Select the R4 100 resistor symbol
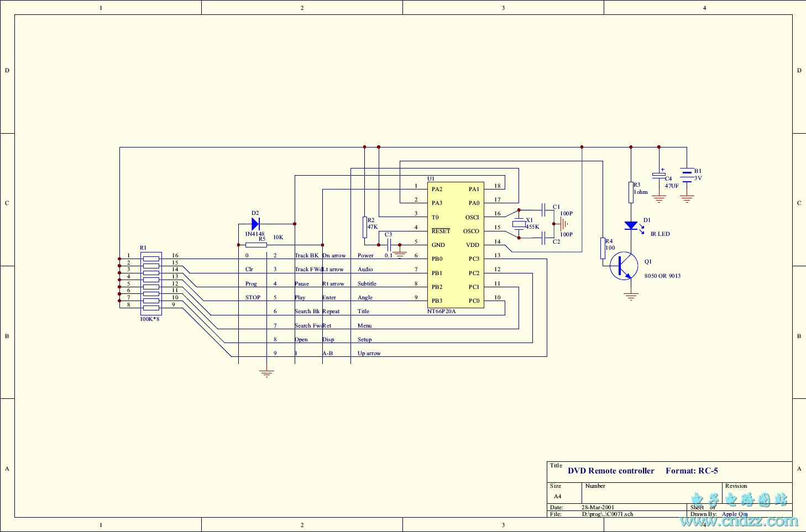This screenshot has height=532, width=806. point(603,248)
